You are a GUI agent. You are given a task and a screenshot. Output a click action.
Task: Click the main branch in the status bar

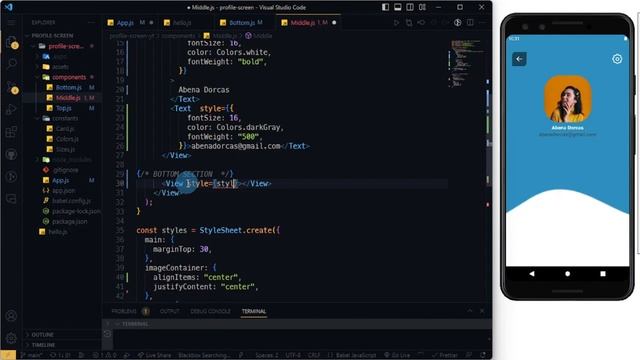[32, 356]
